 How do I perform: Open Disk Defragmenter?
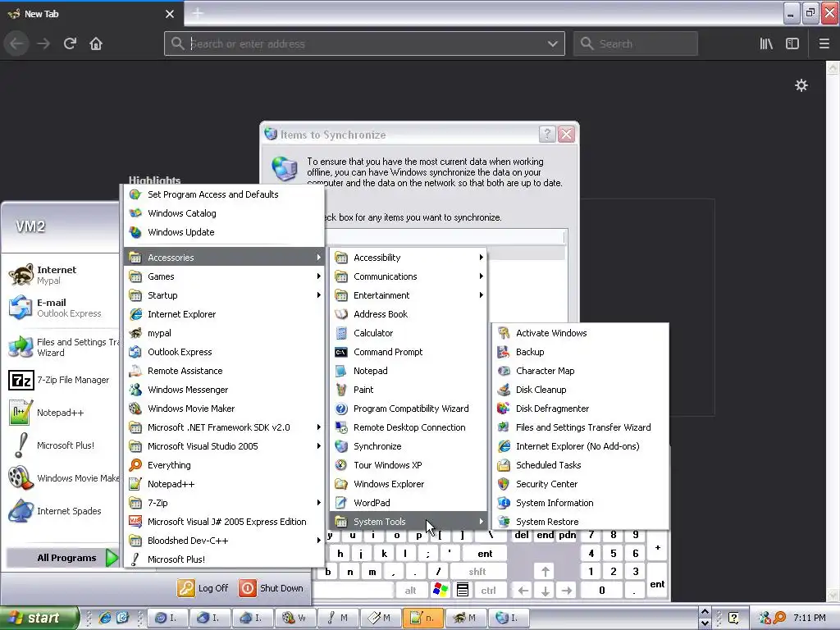(580, 409)
